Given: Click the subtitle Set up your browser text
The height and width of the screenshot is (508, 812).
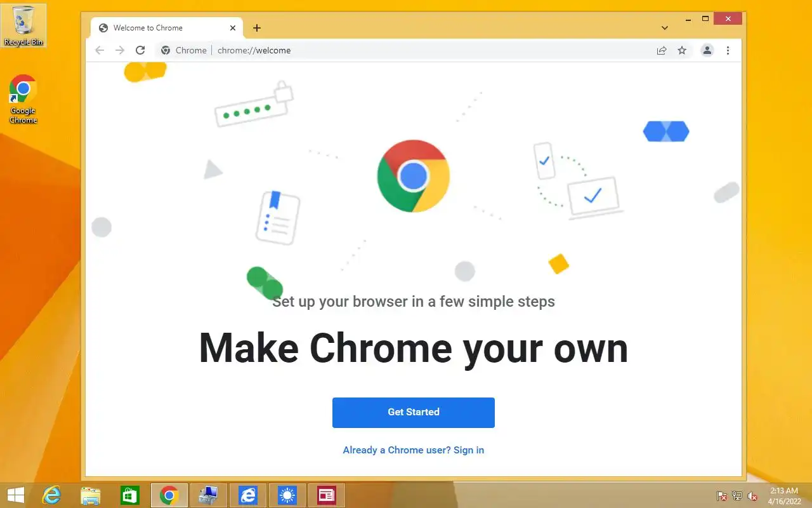Looking at the screenshot, I should (x=413, y=302).
